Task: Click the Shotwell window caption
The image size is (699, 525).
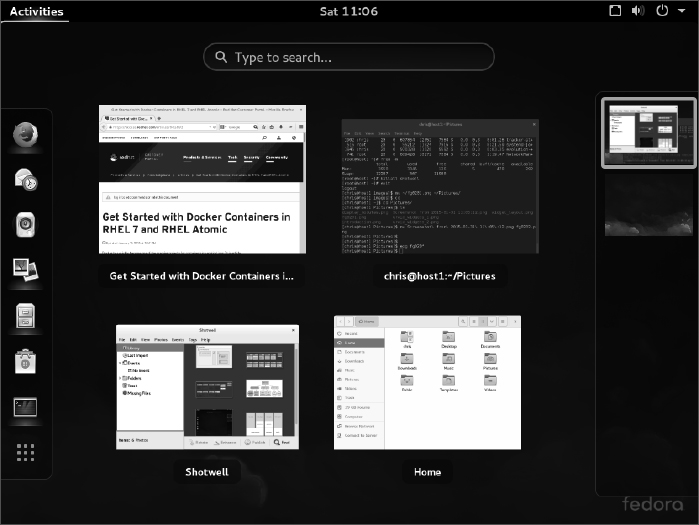Action: (x=207, y=472)
